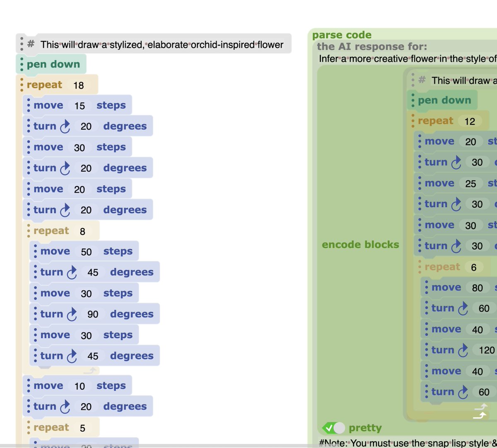Image resolution: width=497 pixels, height=448 pixels.
Task: Click clockwise arrow in turn 120 block
Action: [463, 351]
